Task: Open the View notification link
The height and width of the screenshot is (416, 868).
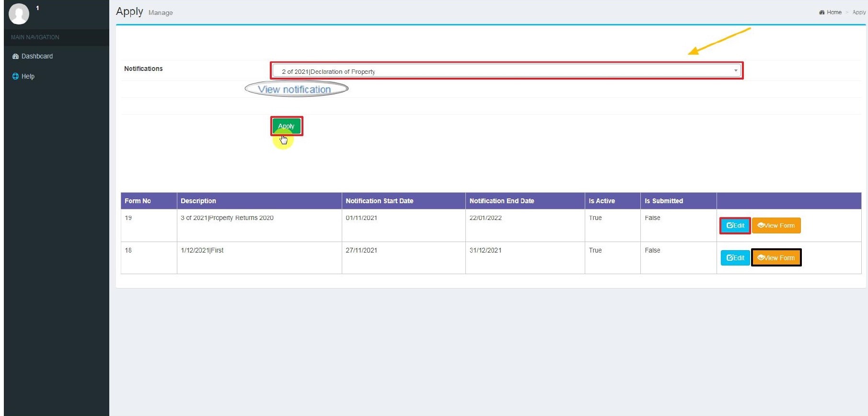Action: [x=294, y=90]
